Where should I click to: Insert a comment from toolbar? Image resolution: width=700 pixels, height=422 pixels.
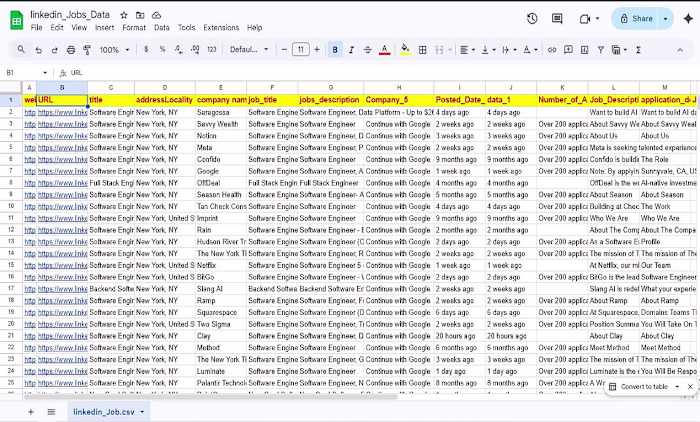(x=568, y=50)
